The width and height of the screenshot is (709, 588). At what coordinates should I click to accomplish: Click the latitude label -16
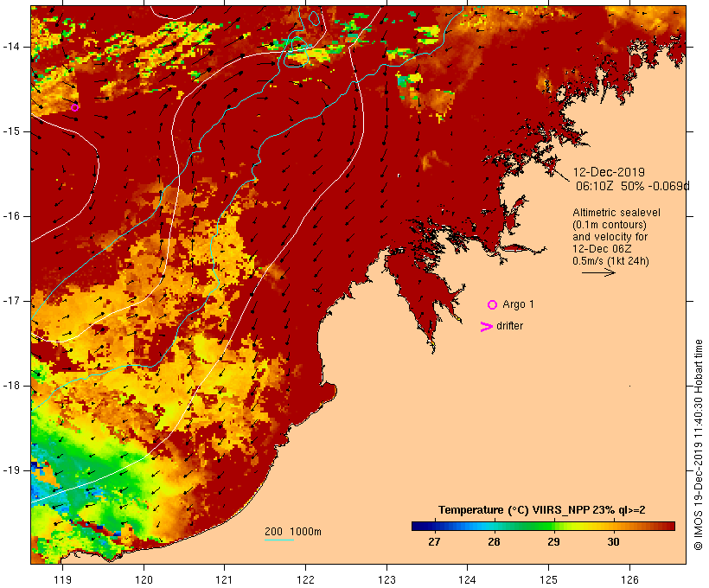click(11, 216)
